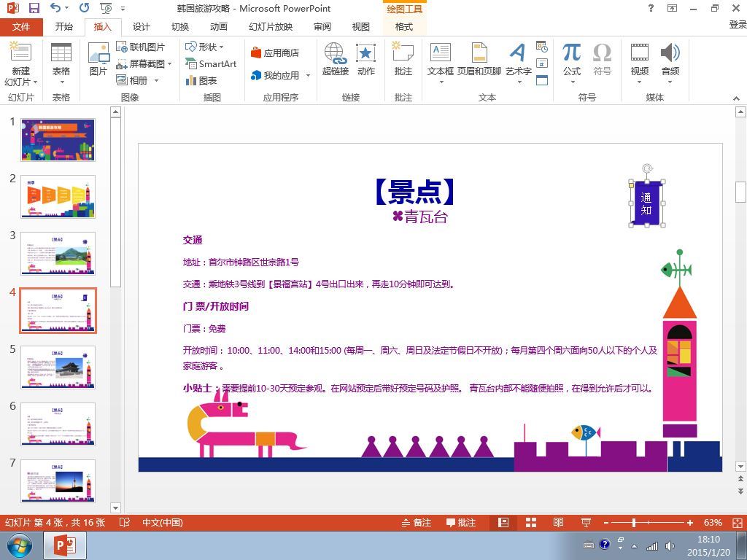This screenshot has width=747, height=560.
Task: Open the 表格 table insert icon
Action: click(x=61, y=63)
